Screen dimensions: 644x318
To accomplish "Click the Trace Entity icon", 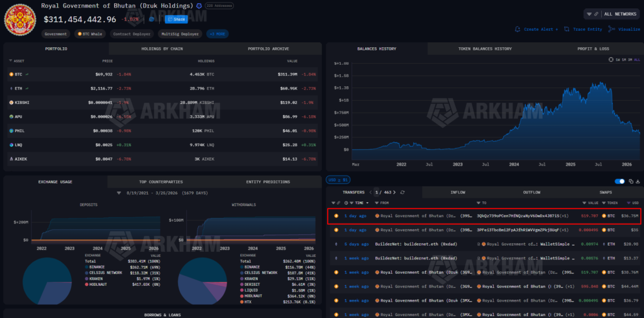I will (567, 29).
